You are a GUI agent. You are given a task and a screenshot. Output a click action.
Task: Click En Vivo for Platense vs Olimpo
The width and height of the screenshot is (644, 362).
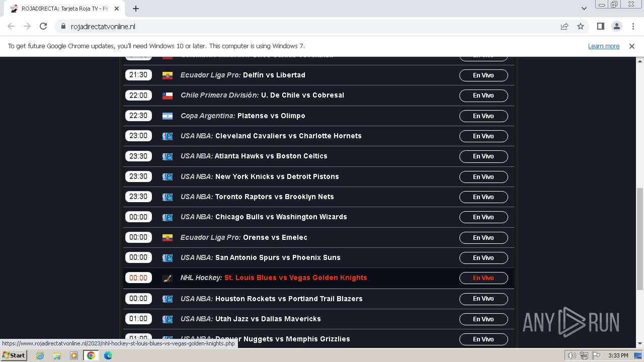(484, 116)
